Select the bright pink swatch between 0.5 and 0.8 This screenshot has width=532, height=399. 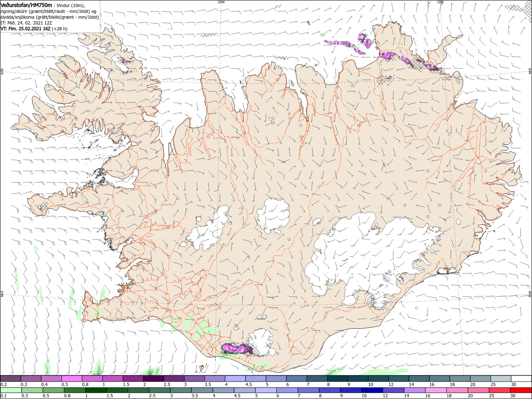[72, 379]
